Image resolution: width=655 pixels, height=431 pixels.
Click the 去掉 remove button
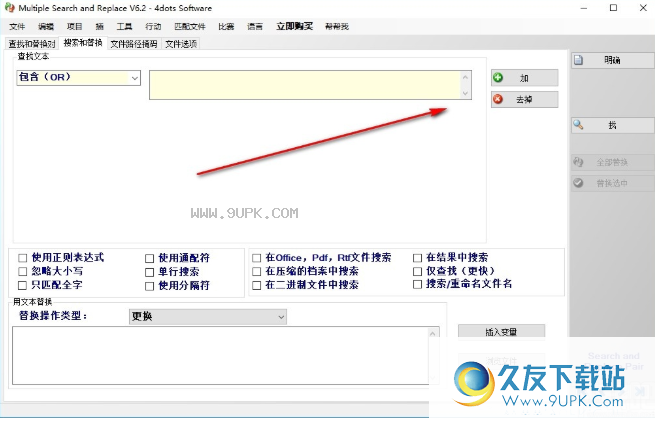click(x=525, y=99)
